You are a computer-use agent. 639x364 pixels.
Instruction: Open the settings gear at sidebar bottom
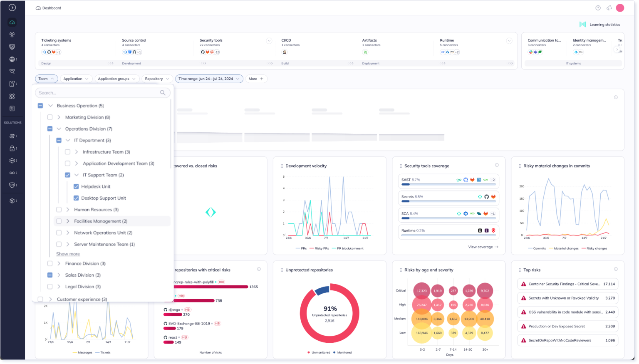12,201
